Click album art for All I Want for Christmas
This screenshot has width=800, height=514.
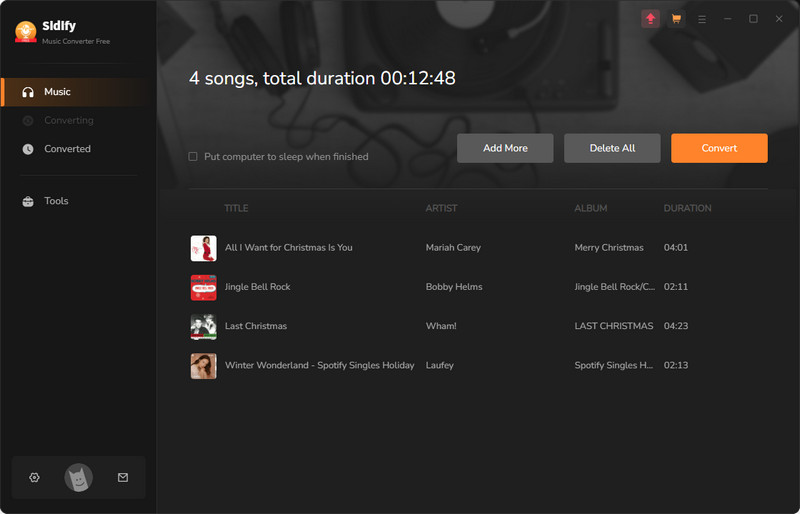(204, 248)
